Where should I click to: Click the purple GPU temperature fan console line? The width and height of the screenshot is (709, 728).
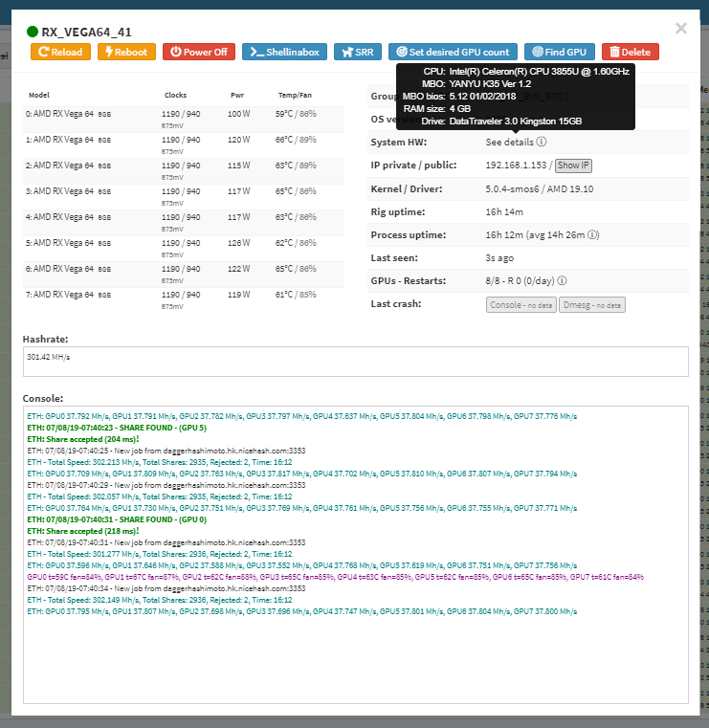tap(335, 577)
